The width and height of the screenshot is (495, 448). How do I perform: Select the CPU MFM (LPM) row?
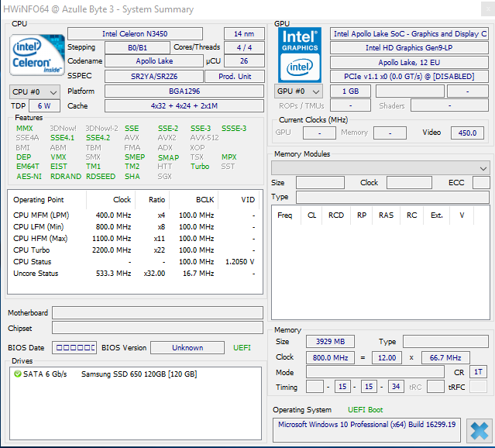pos(135,215)
